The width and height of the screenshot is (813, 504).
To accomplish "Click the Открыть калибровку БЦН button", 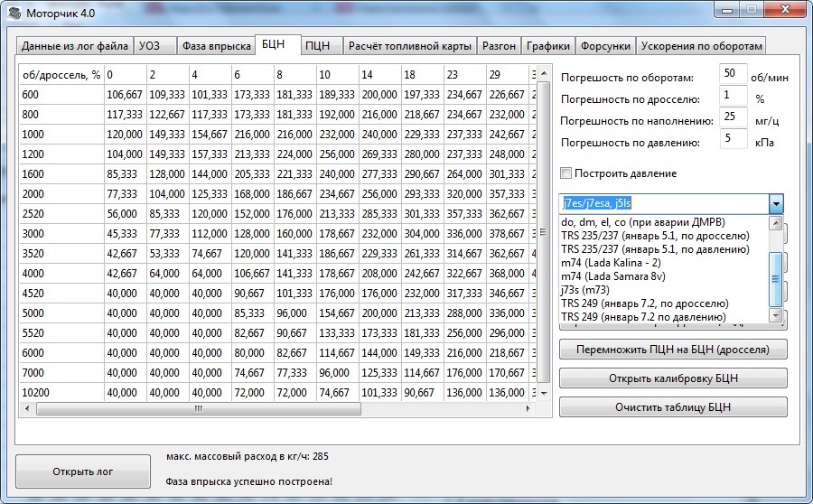I will coord(673,378).
